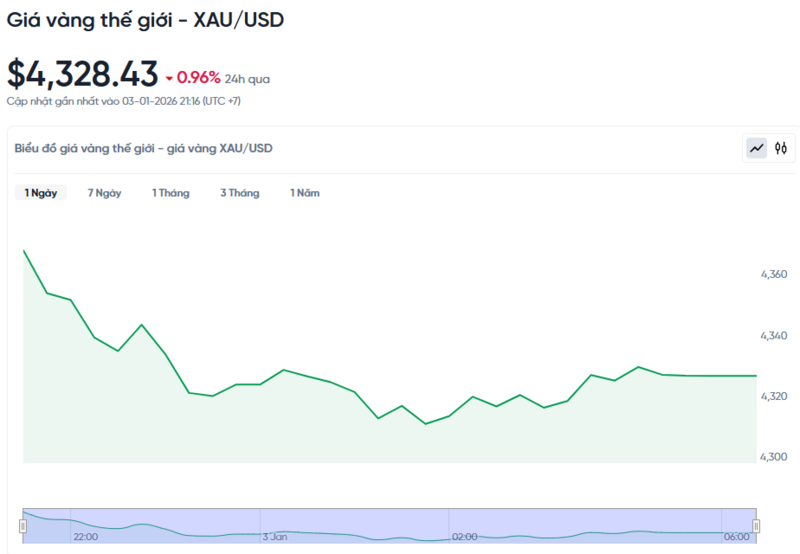Select the 1 Ngày time range
This screenshot has height=554, width=800.
click(x=41, y=193)
